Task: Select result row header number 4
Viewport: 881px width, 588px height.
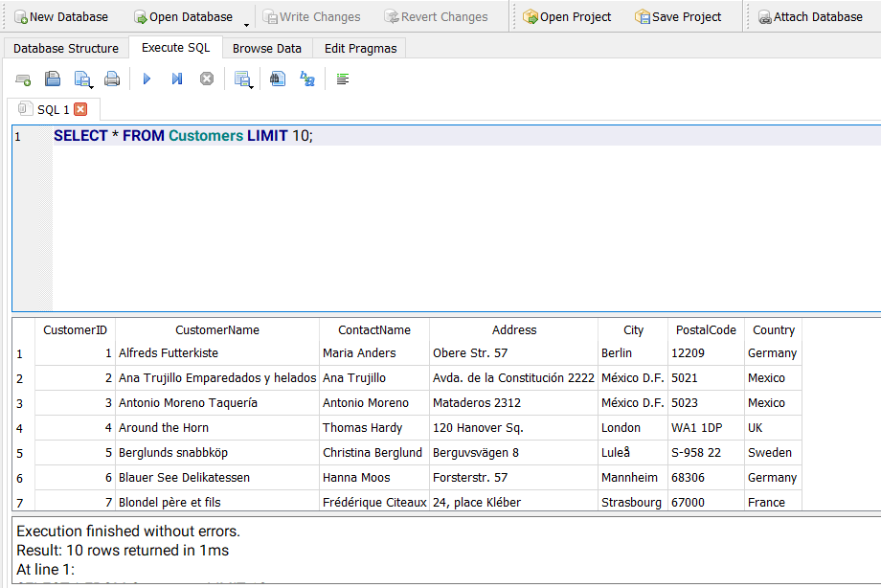Action: click(x=24, y=428)
